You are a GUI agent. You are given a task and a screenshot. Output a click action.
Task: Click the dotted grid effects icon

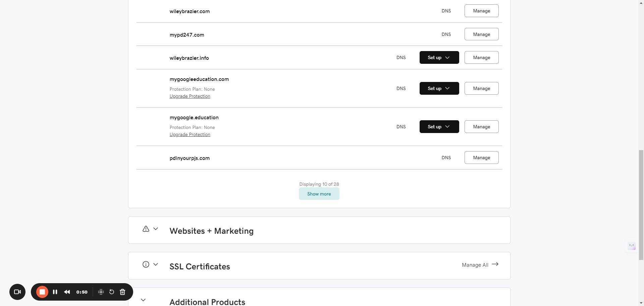(x=101, y=292)
